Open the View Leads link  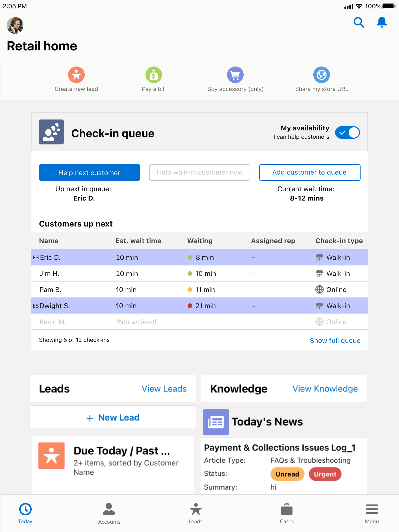(x=164, y=389)
